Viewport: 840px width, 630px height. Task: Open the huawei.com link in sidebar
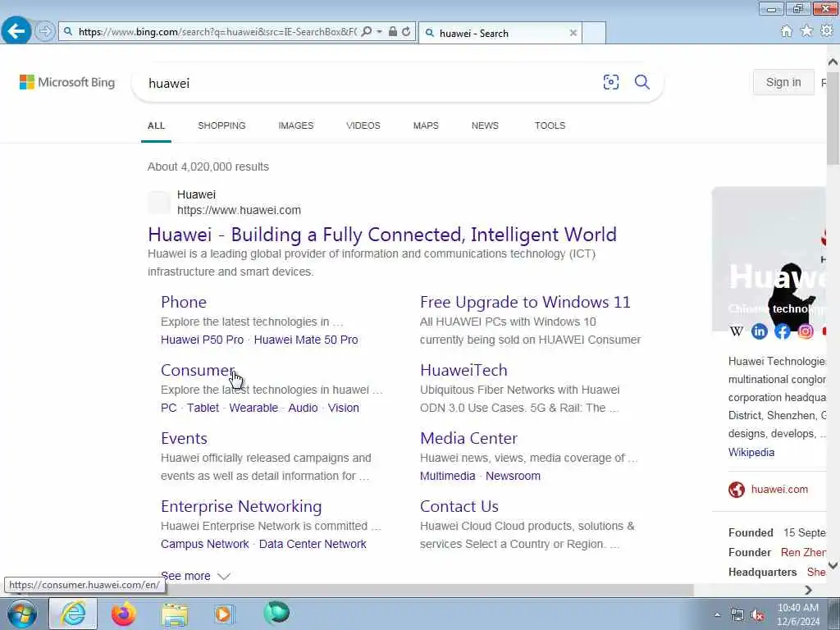[779, 489]
